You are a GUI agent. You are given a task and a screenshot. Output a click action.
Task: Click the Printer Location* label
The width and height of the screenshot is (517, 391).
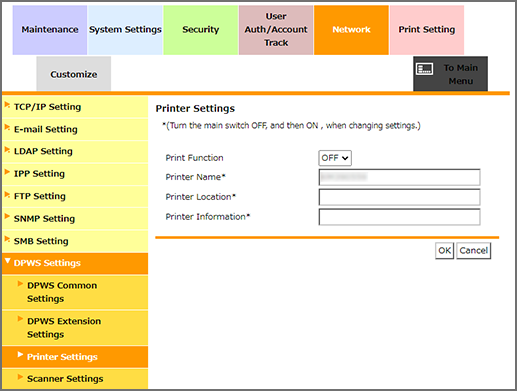click(x=201, y=197)
